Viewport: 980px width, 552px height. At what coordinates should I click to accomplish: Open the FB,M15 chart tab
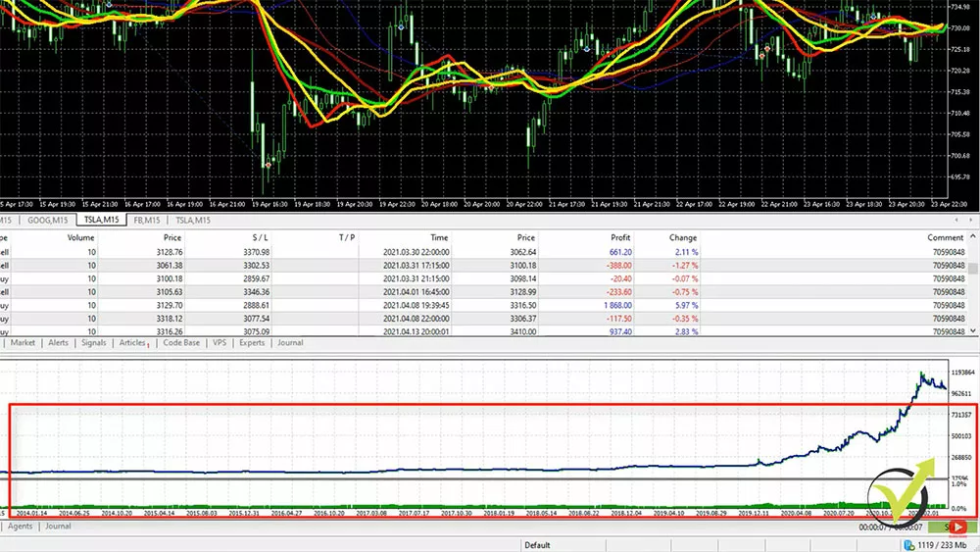pos(146,221)
